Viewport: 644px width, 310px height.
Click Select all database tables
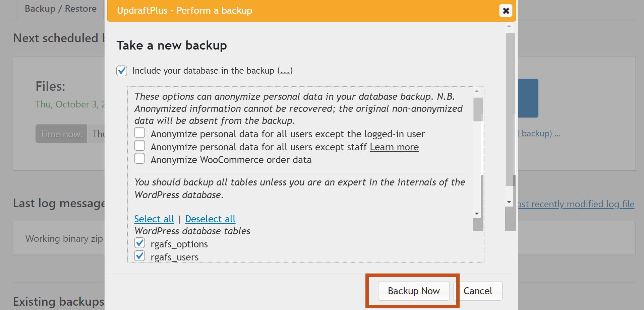click(x=154, y=219)
